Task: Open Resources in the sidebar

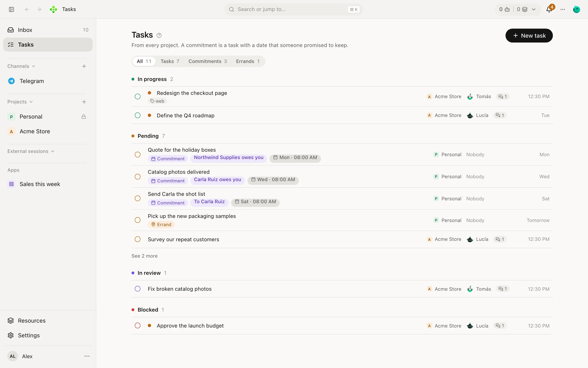Action: point(48,321)
